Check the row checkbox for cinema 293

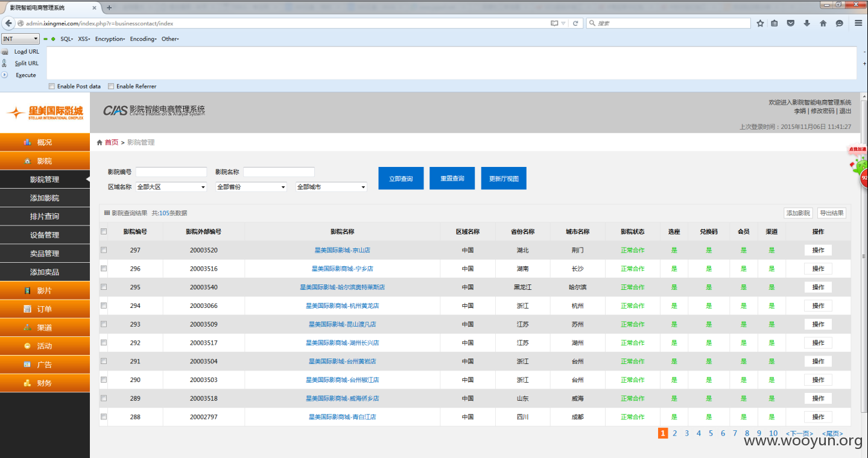[104, 324]
